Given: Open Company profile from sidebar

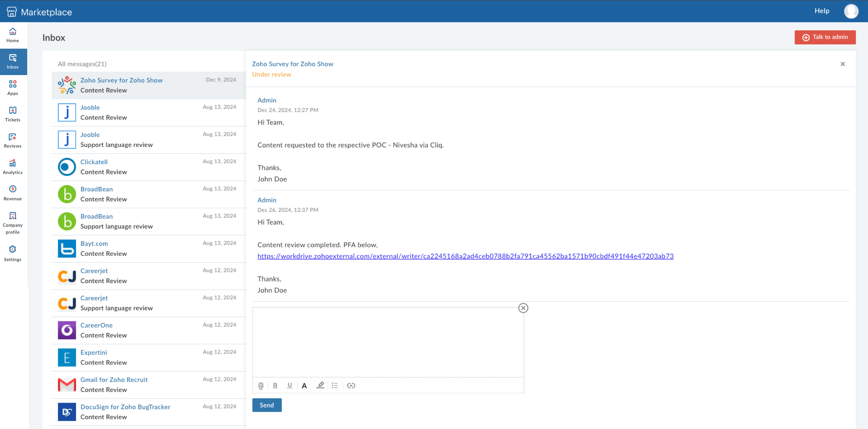Looking at the screenshot, I should coord(13,223).
